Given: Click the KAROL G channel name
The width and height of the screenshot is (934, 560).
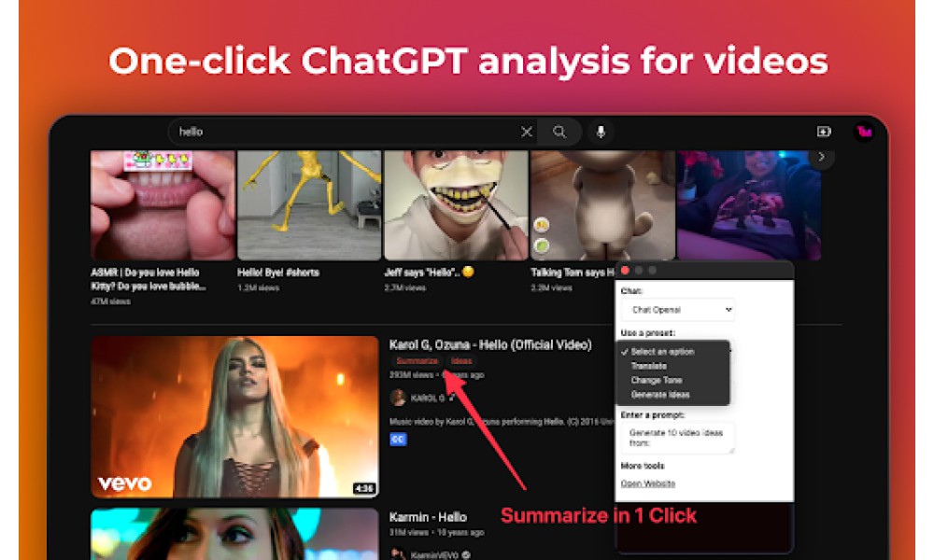Looking at the screenshot, I should [428, 399].
